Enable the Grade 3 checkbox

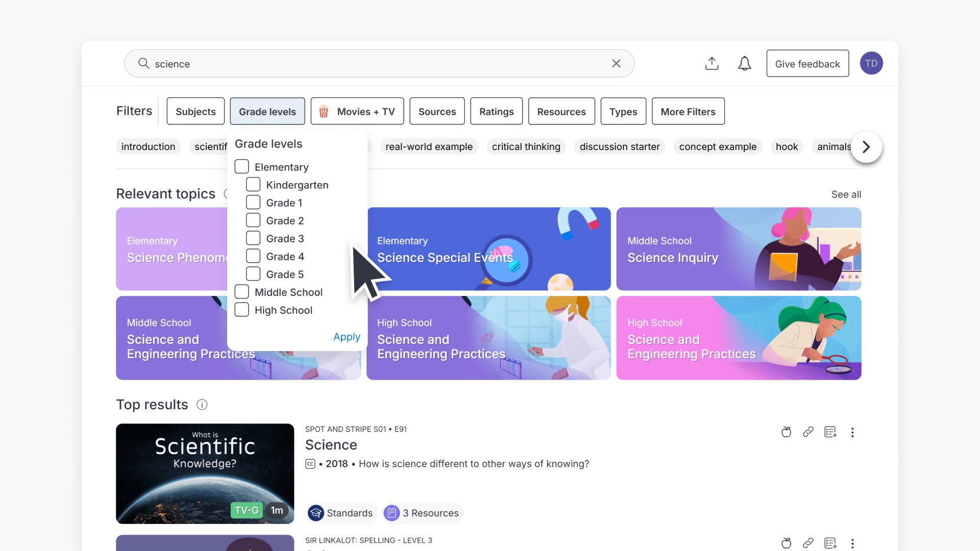[253, 238]
